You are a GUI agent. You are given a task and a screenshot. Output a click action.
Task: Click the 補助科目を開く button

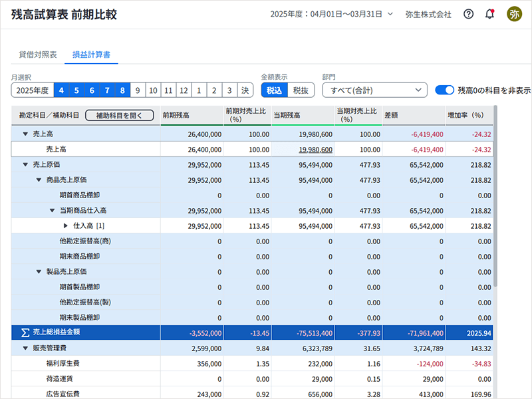coord(119,115)
